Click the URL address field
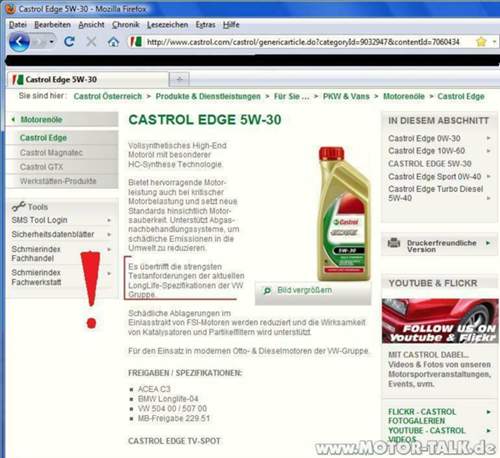 pos(303,42)
